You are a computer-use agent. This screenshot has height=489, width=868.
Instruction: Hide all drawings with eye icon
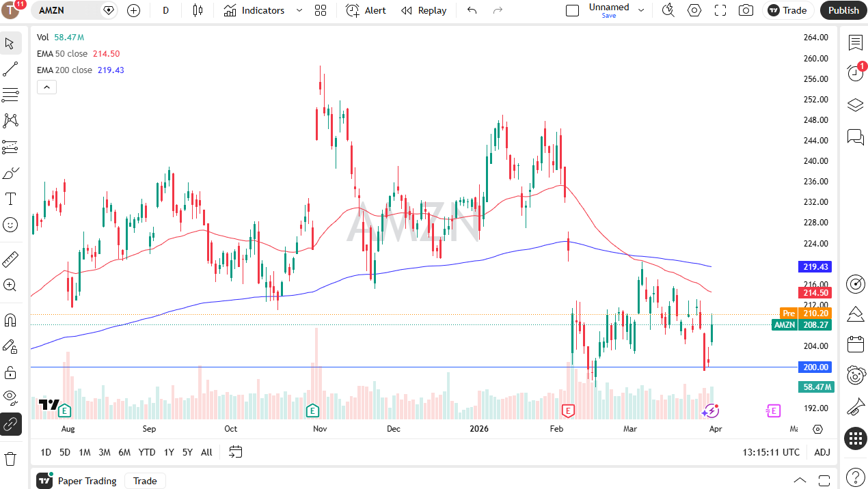click(10, 397)
